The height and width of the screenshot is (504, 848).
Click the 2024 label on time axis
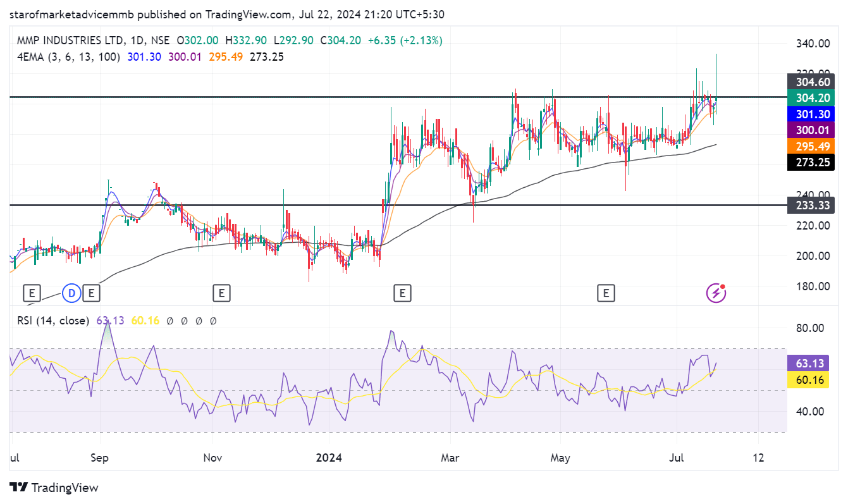[329, 457]
